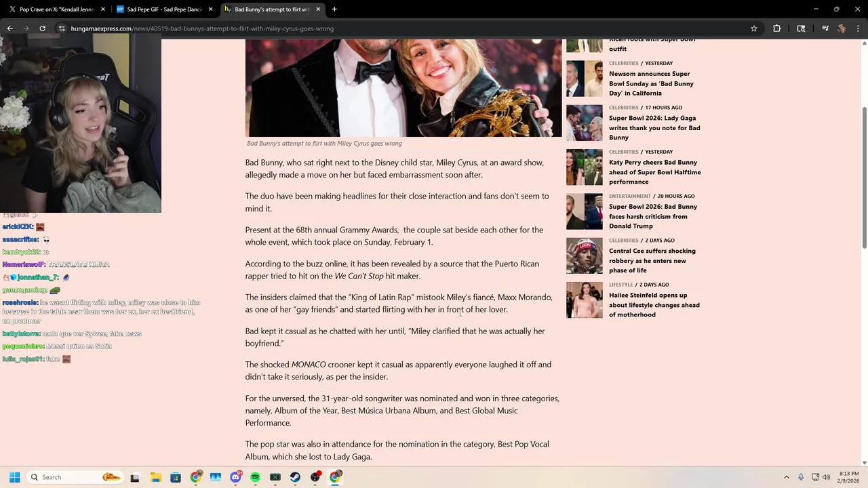Screen dimensions: 868x488
Task: Switch to the Sad Pepe GIF tab
Action: point(164,9)
